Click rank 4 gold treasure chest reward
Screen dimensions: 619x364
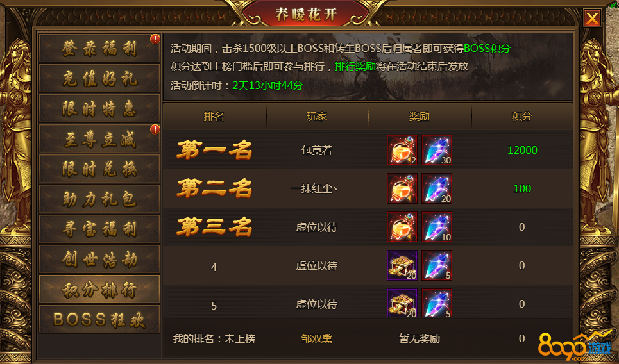tap(402, 265)
